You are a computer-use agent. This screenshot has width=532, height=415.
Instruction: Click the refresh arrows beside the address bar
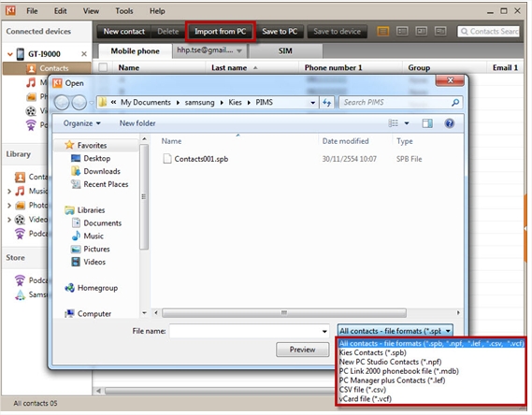(x=326, y=103)
